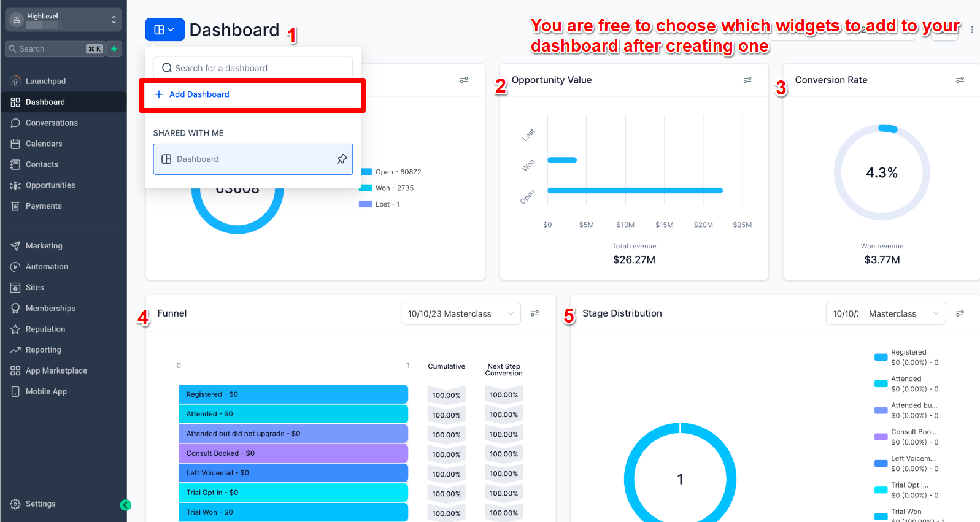Click the pin icon on shared Dashboard
Image resolution: width=980 pixels, height=522 pixels.
click(x=342, y=159)
